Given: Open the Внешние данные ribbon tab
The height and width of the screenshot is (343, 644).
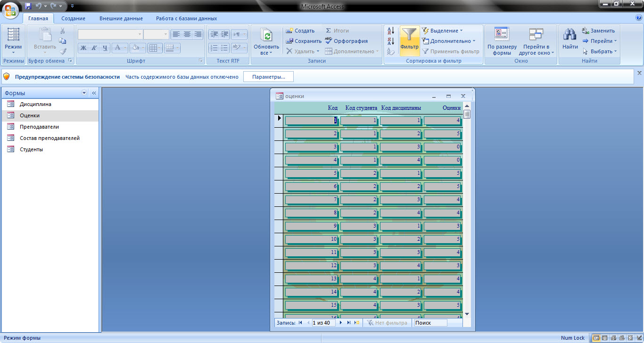Looking at the screenshot, I should (x=121, y=18).
